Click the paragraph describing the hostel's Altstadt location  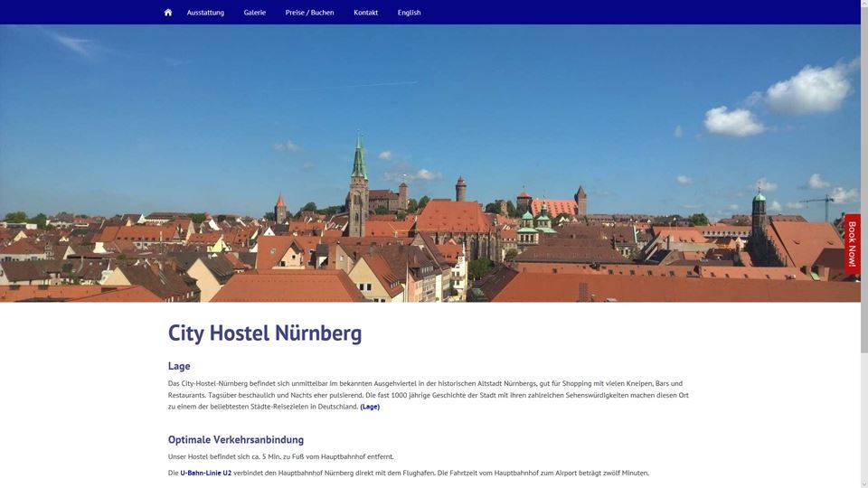pyautogui.click(x=425, y=395)
